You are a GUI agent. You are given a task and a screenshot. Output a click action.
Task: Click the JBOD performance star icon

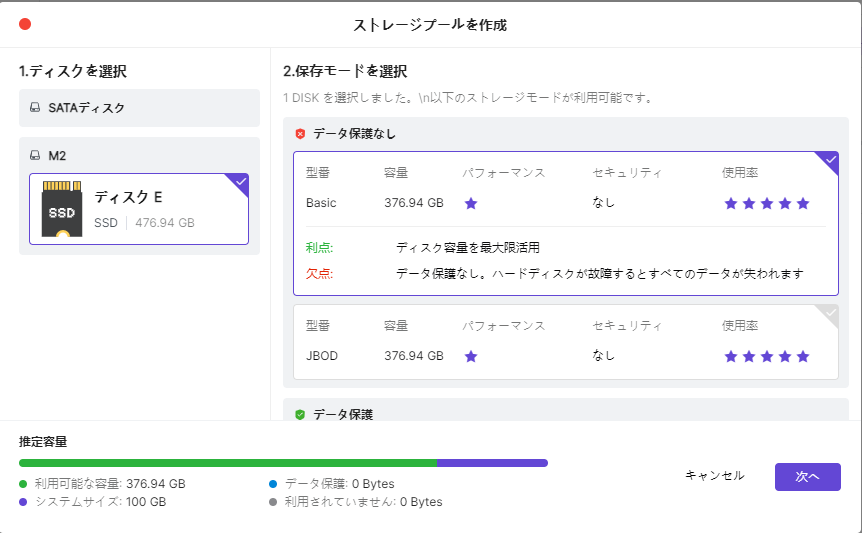[471, 355]
